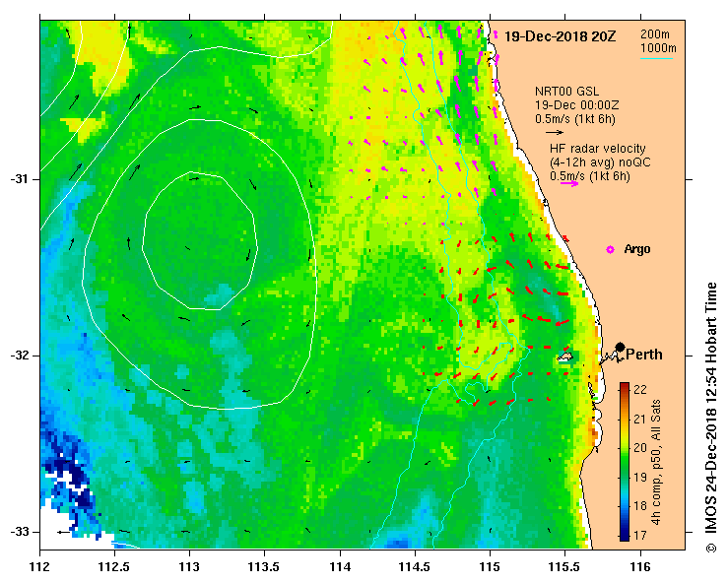Click the IMOS copyright timestamp text
Viewport: 728px width, 583px height.
pyautogui.click(x=711, y=417)
